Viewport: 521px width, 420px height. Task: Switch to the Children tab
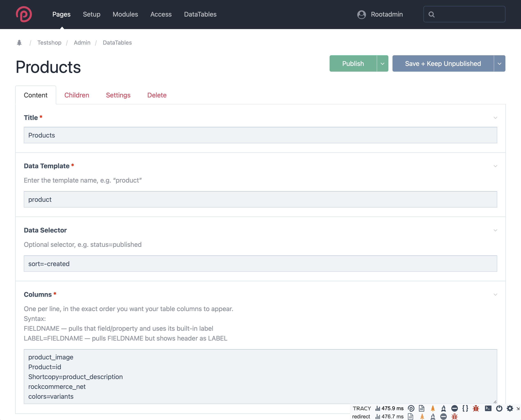pos(77,95)
